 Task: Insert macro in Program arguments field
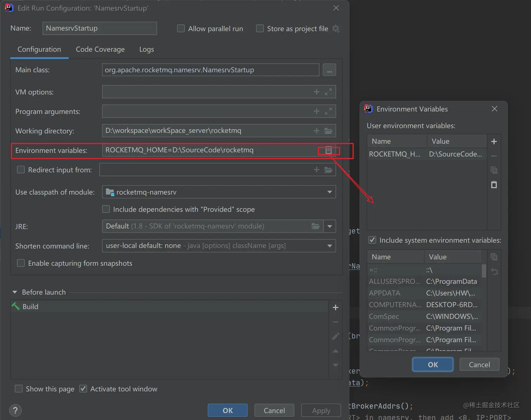[x=316, y=111]
